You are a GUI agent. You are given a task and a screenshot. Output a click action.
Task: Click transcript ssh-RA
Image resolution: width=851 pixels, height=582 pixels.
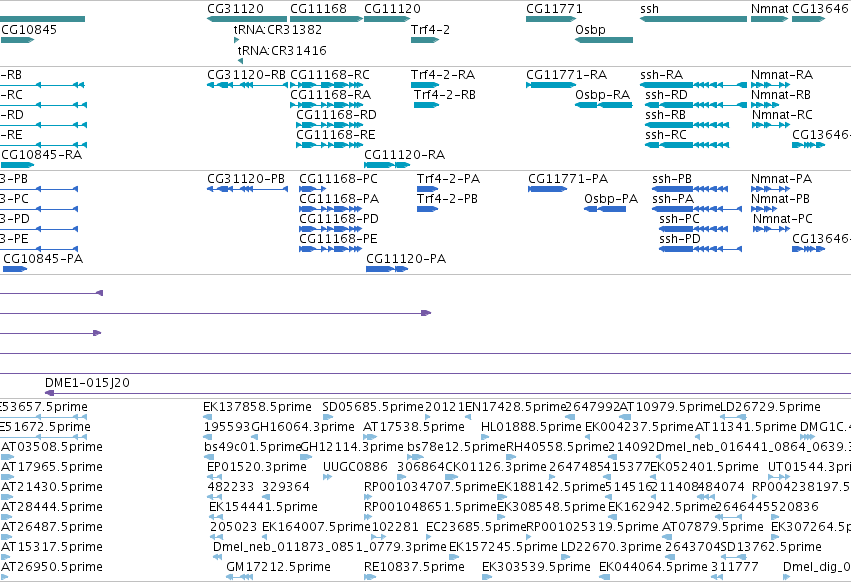(662, 75)
